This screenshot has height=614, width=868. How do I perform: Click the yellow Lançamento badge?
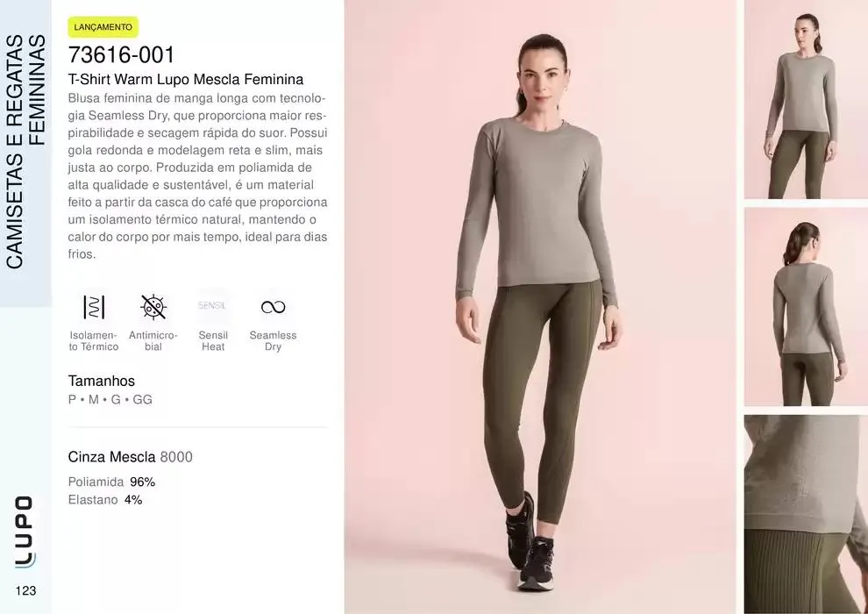103,27
